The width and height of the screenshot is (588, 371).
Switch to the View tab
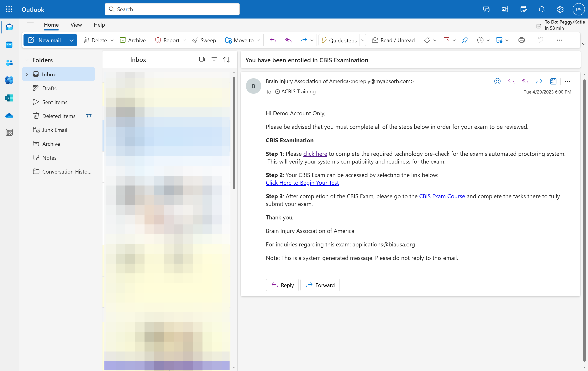coord(76,25)
